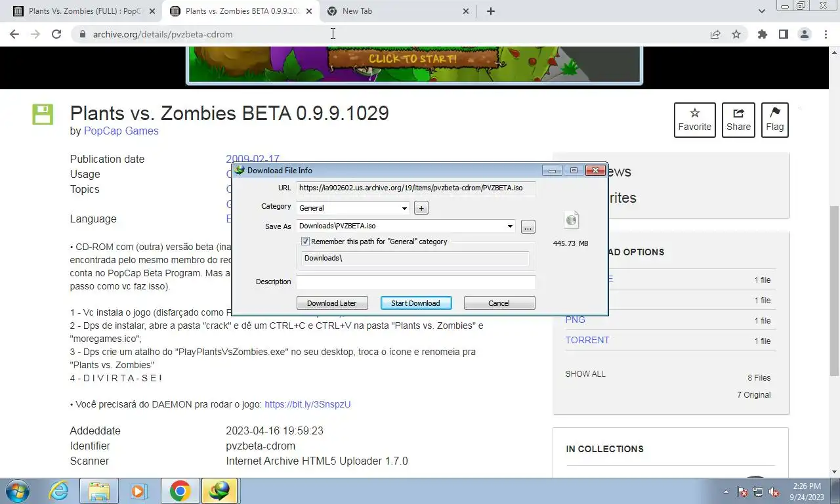Click the software floppy disk item icon
Screen dimensions: 840x504
click(x=43, y=114)
